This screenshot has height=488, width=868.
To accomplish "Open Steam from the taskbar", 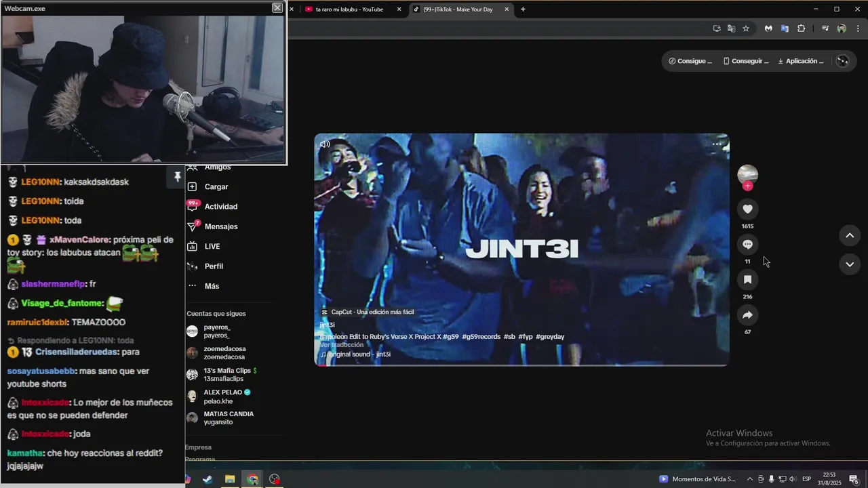I will point(207,479).
